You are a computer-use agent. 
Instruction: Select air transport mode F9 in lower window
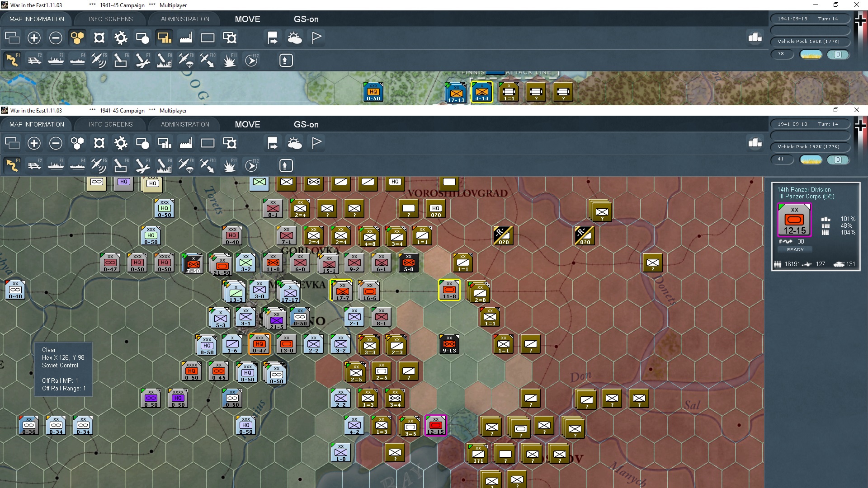tap(186, 166)
